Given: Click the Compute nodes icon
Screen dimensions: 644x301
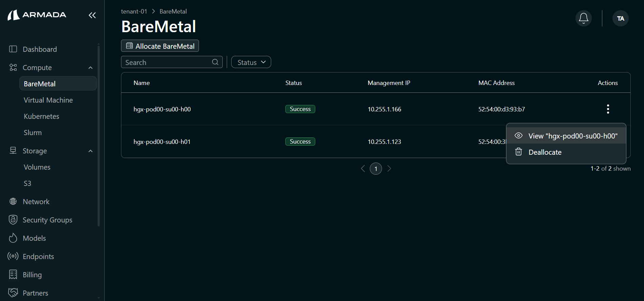Looking at the screenshot, I should click(x=13, y=67).
